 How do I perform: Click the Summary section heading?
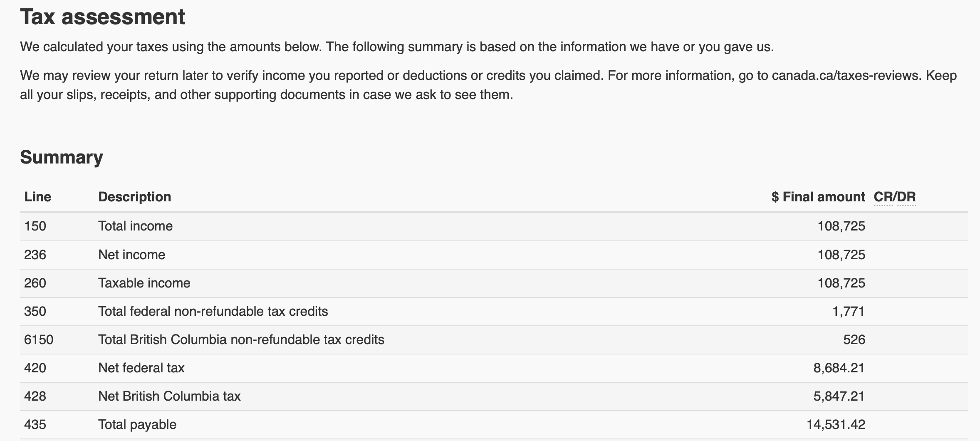point(62,157)
